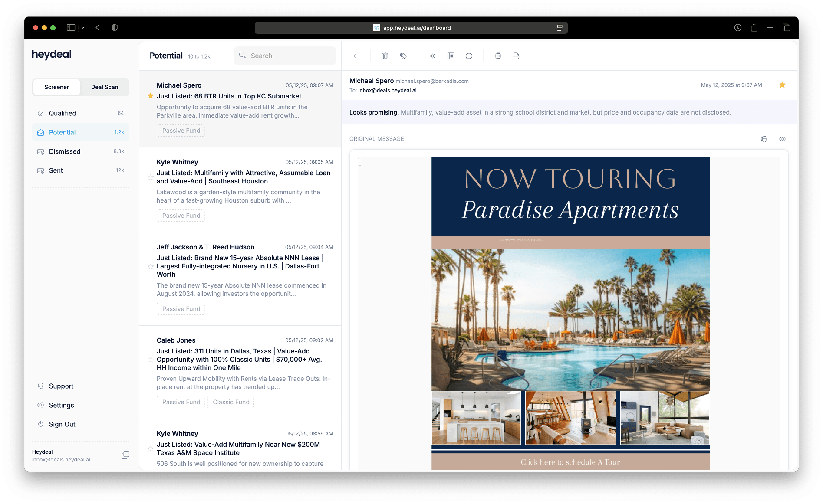Image resolution: width=823 pixels, height=504 pixels.
Task: Copy the inbox address using copy icon
Action: tap(125, 455)
